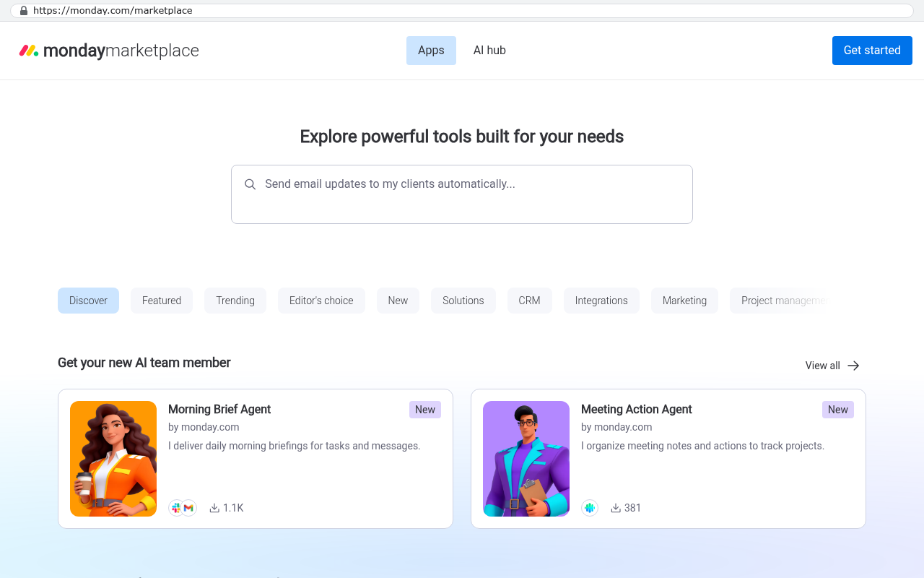924x578 pixels.
Task: Select the Discover category chip
Action: [x=88, y=301]
